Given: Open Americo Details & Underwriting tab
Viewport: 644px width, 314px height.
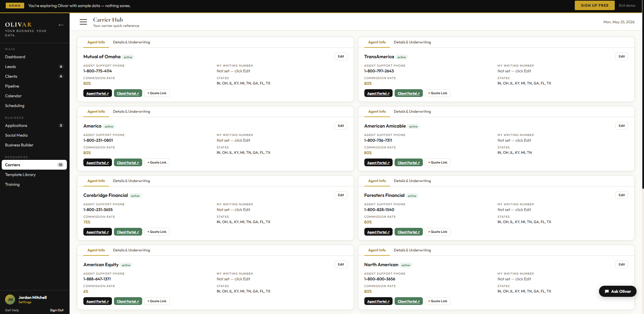Looking at the screenshot, I should pyautogui.click(x=131, y=112).
